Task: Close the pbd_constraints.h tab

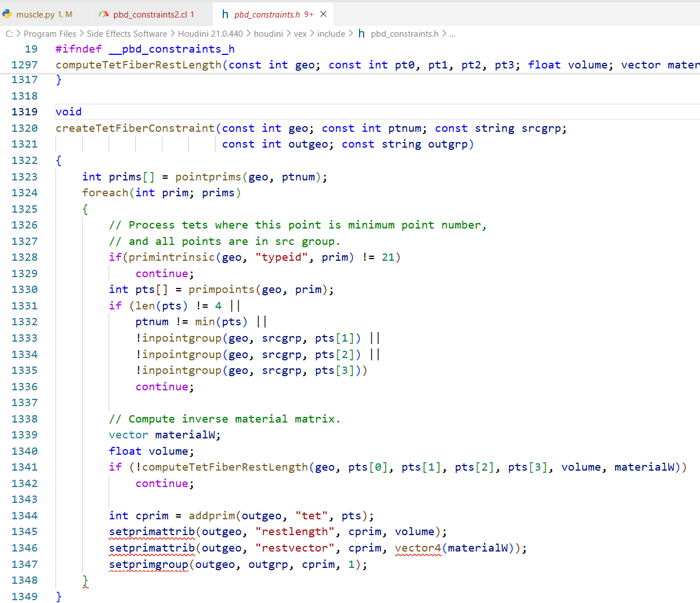Action: pyautogui.click(x=323, y=14)
